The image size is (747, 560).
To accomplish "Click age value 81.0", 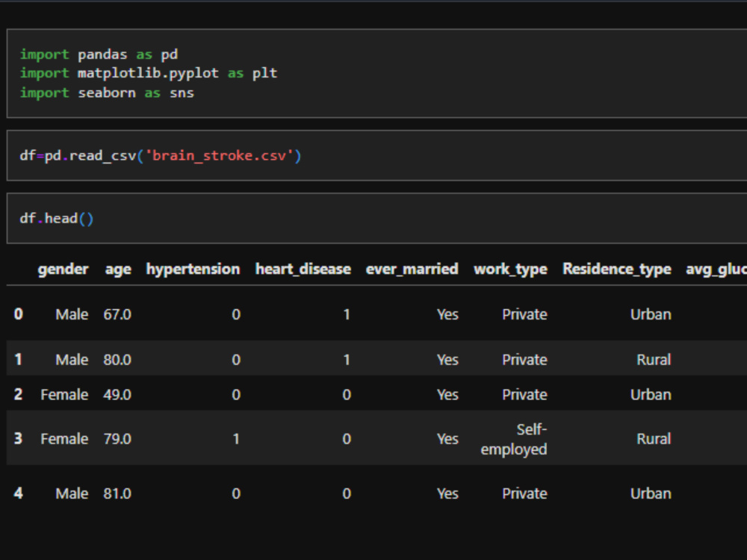I will 117,494.
